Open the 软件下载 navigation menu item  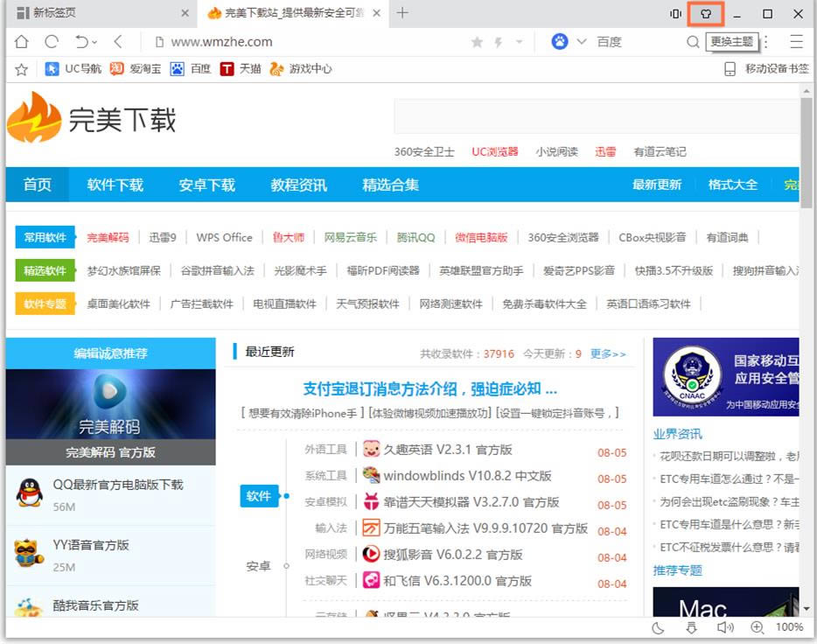coord(115,185)
